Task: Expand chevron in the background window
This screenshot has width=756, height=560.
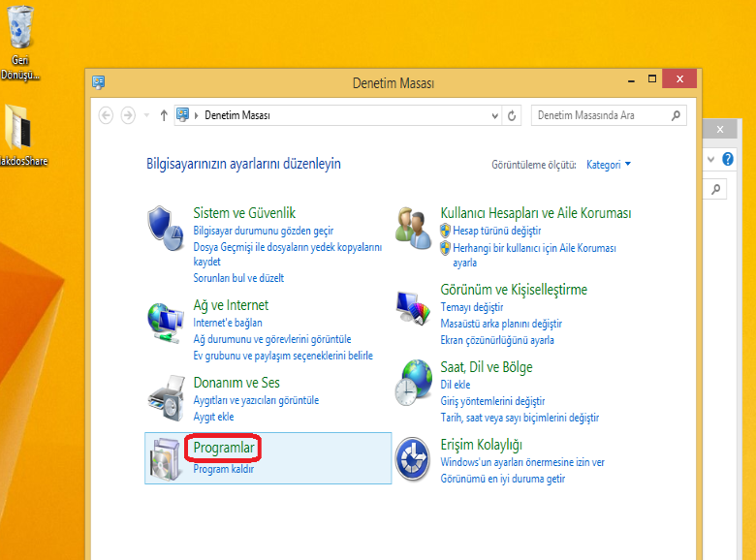Action: [x=710, y=159]
